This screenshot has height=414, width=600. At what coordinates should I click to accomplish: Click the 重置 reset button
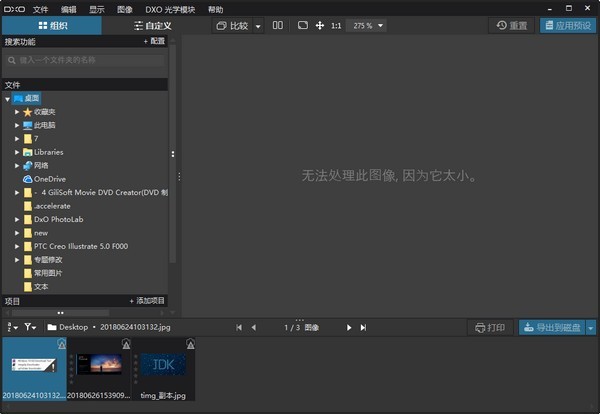[512, 26]
